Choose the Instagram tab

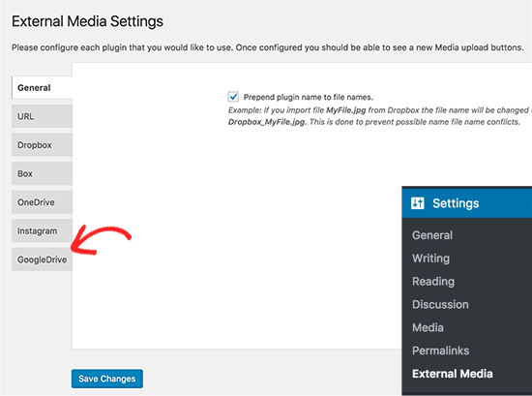42,231
